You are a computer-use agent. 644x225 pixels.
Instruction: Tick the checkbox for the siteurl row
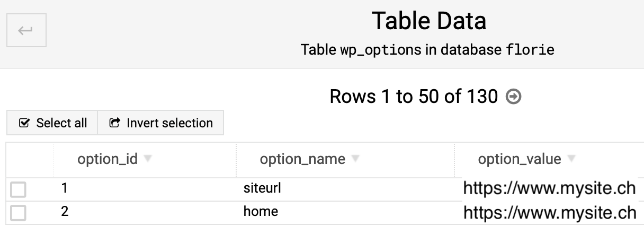pyautogui.click(x=18, y=189)
